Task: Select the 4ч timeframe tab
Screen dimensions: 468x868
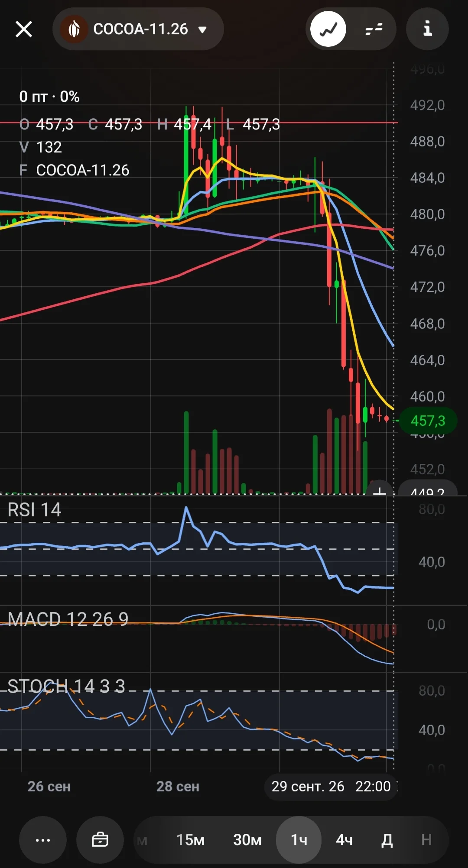Action: click(x=344, y=840)
